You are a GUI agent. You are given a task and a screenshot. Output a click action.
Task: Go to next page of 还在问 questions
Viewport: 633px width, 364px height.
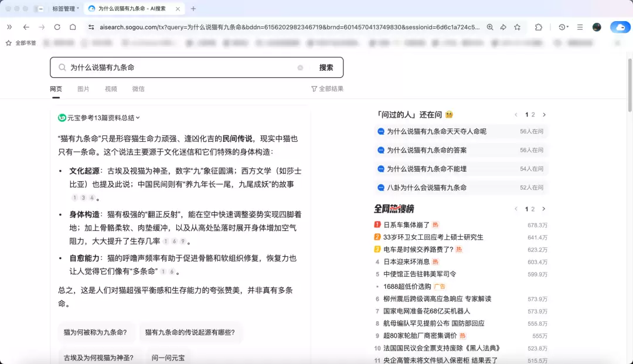click(x=544, y=115)
